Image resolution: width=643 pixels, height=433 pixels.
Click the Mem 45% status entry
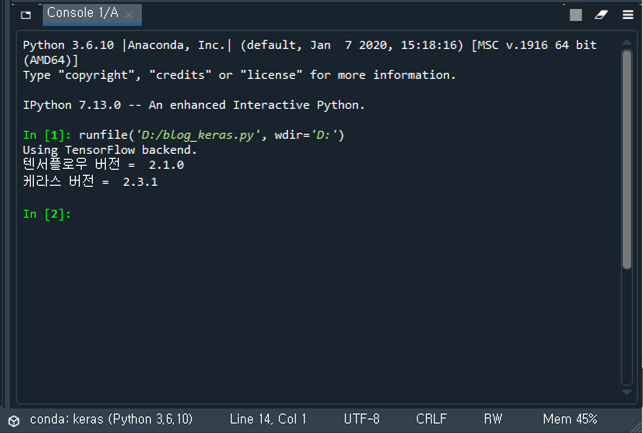coord(570,419)
